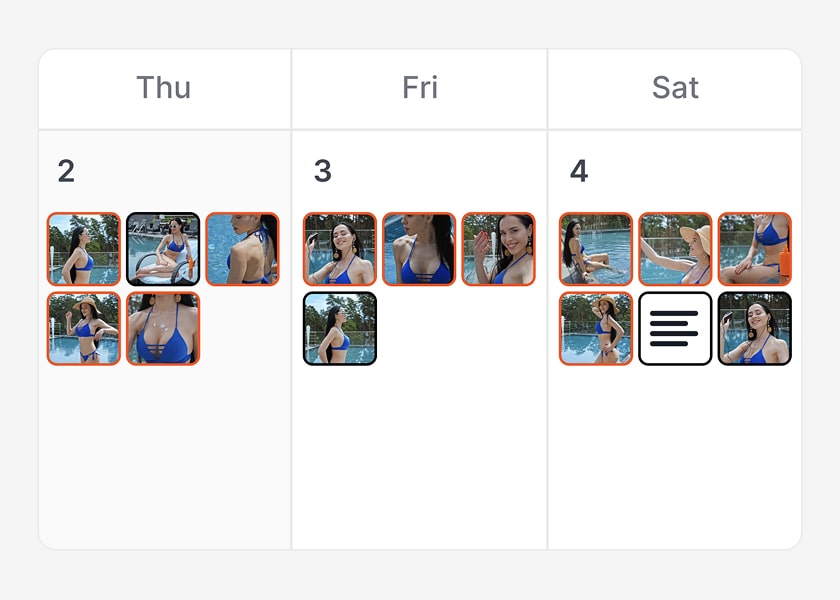
Task: Open Thursday's black-bordered lounge chair thumbnail
Action: pyautogui.click(x=163, y=249)
